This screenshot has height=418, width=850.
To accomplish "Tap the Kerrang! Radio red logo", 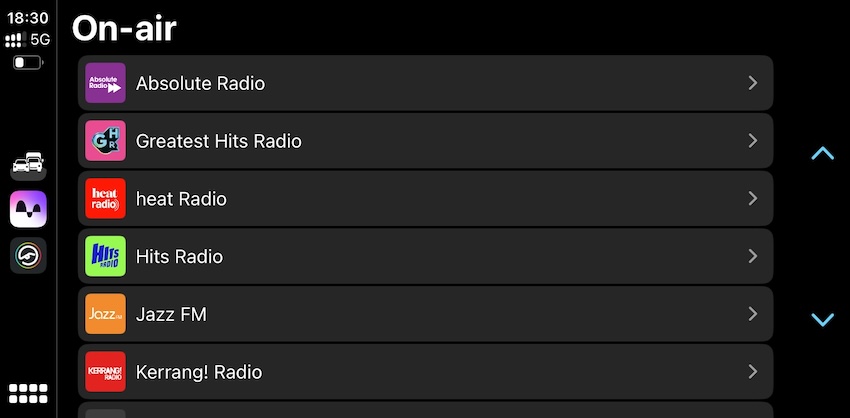I will 105,372.
